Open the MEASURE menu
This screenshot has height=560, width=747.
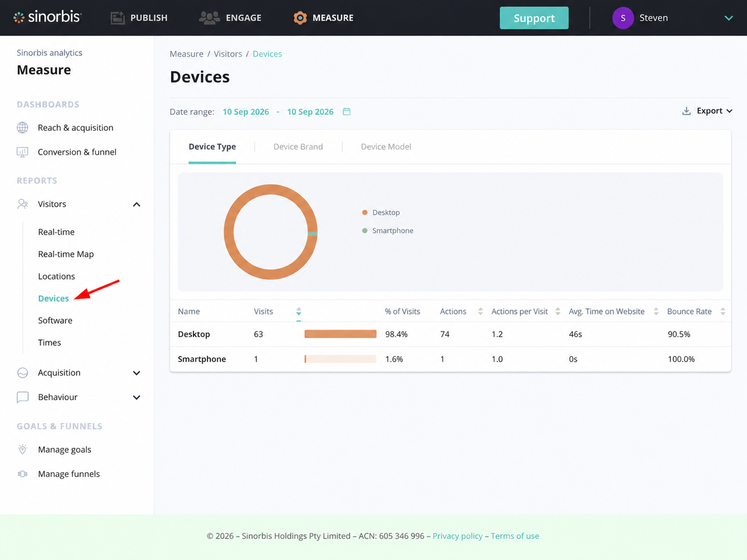tap(323, 18)
